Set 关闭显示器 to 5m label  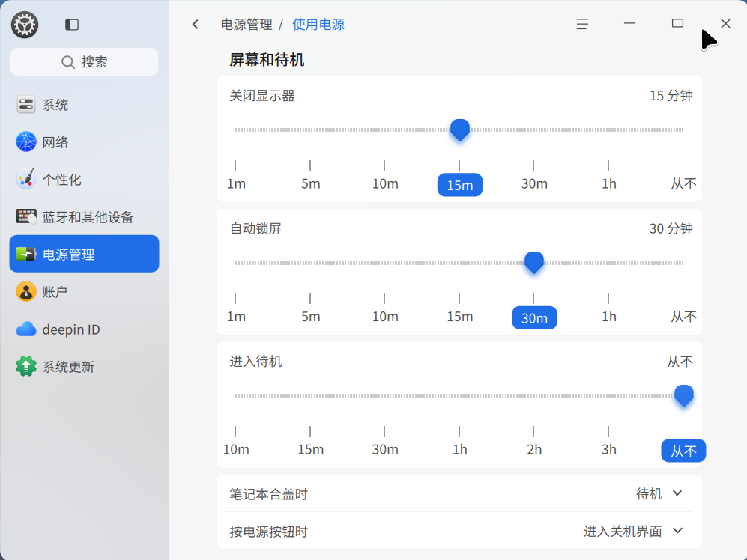311,184
